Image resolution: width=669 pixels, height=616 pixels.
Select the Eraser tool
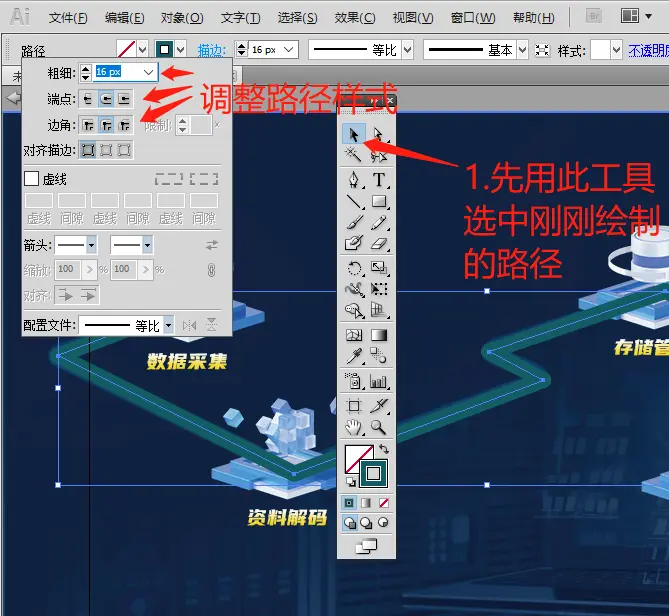pyautogui.click(x=378, y=244)
